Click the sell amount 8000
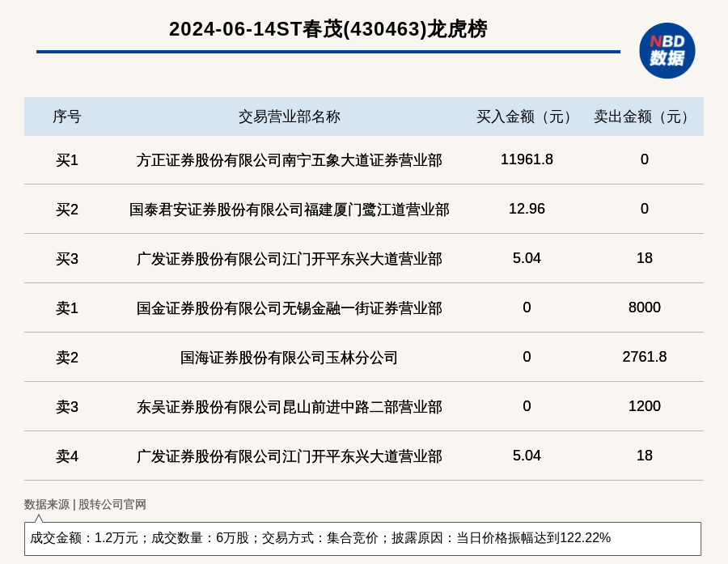728x564 pixels. coord(645,307)
